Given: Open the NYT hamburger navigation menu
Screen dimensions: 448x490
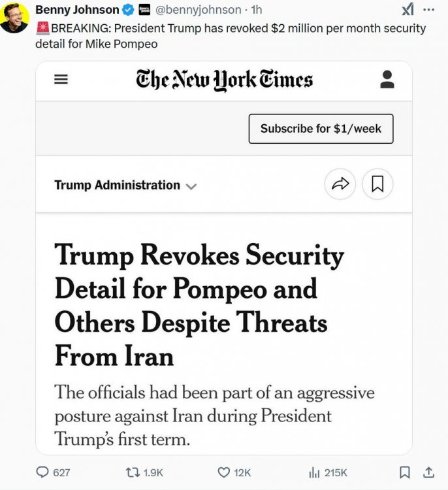Looking at the screenshot, I should (x=61, y=80).
